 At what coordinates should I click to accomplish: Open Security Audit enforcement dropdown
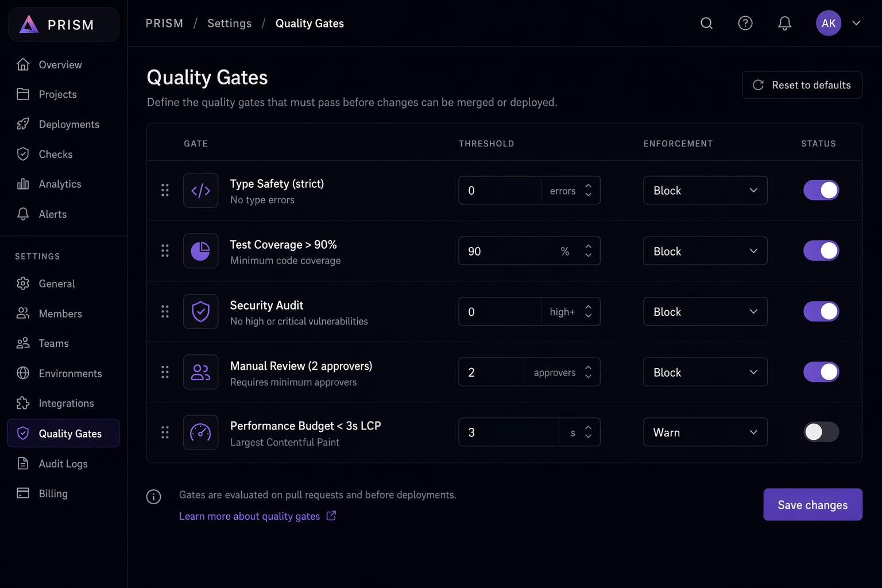coord(705,311)
